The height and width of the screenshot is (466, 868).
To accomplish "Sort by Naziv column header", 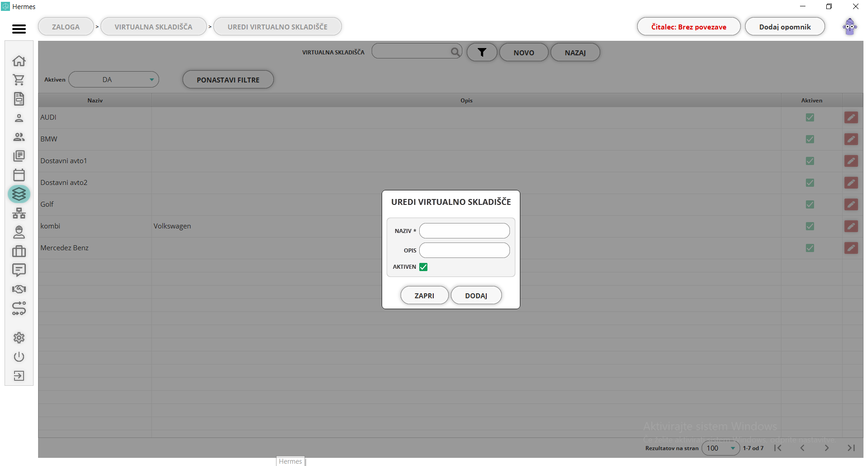I will pyautogui.click(x=95, y=100).
